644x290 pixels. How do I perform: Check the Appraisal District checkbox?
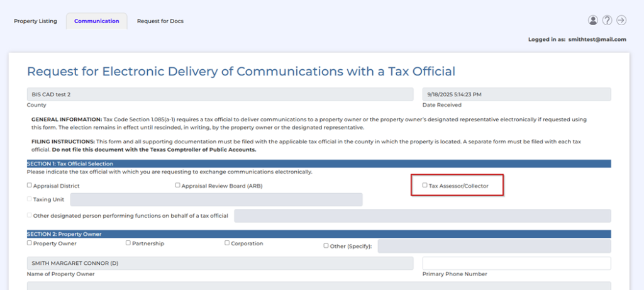pos(30,186)
